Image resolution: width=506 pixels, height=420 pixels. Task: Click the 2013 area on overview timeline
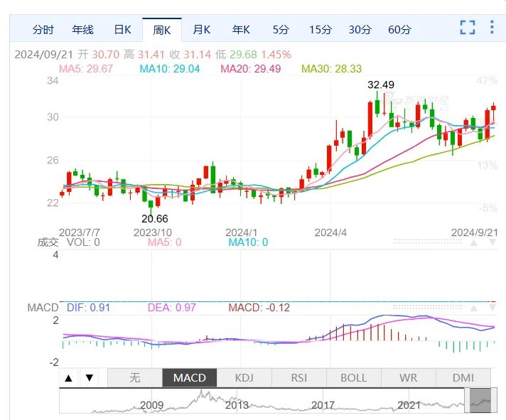tap(237, 405)
